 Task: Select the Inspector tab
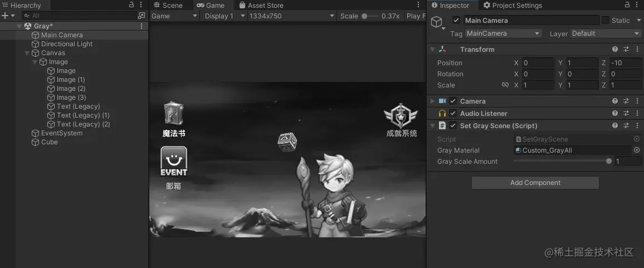click(450, 6)
